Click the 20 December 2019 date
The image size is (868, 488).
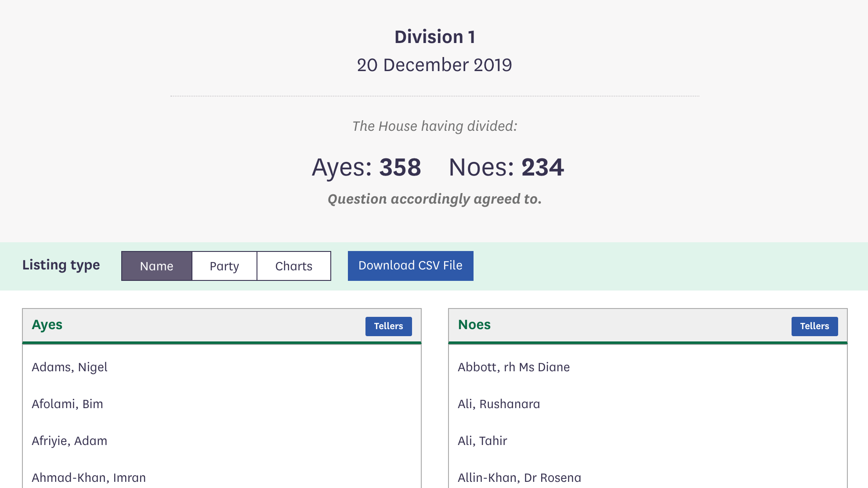point(434,65)
